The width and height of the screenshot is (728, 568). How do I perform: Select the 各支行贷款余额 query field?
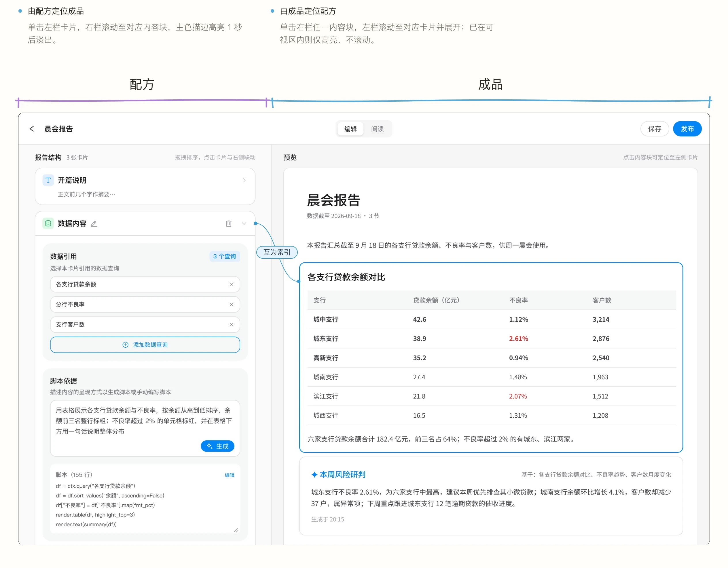click(145, 284)
